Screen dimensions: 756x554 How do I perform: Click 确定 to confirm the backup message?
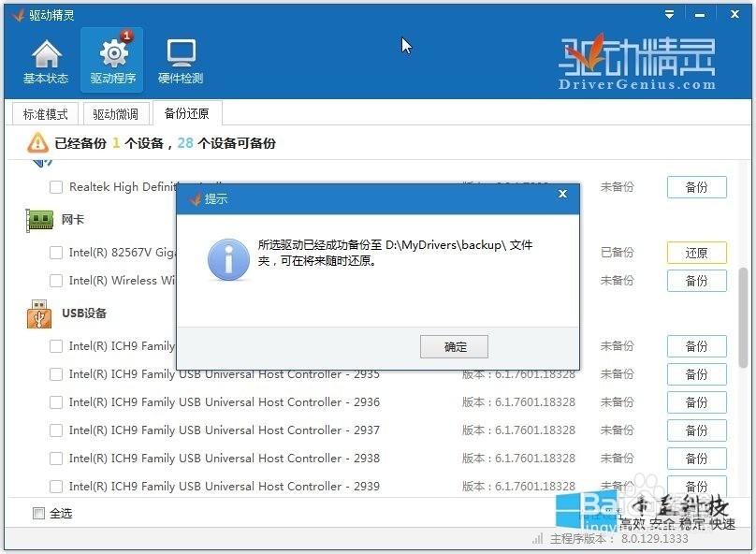click(x=454, y=346)
